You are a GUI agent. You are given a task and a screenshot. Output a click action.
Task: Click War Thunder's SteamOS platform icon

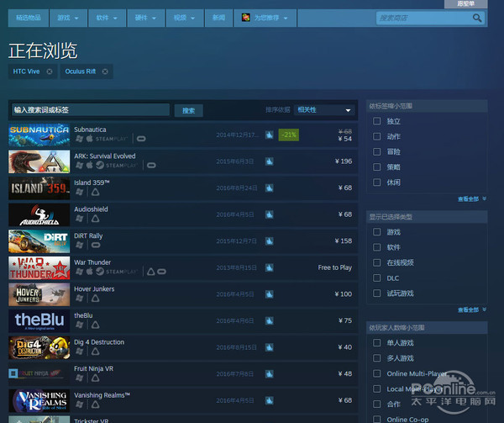[100, 272]
